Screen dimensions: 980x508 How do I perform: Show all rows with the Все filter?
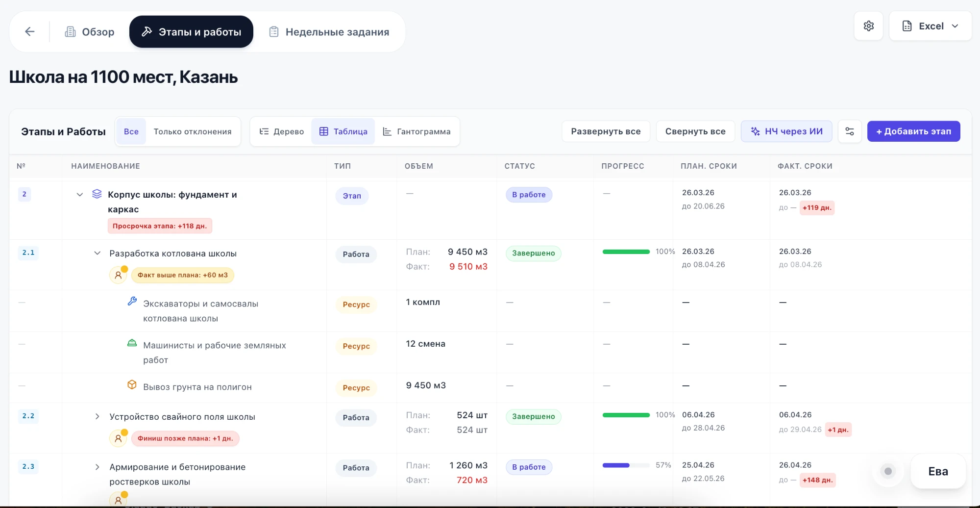tap(131, 131)
